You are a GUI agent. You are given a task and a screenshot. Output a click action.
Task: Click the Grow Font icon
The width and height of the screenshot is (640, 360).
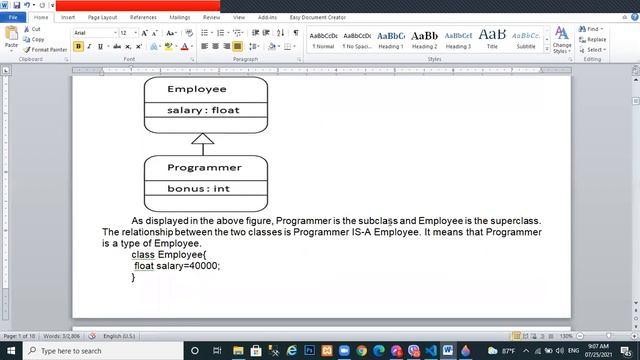[x=144, y=33]
